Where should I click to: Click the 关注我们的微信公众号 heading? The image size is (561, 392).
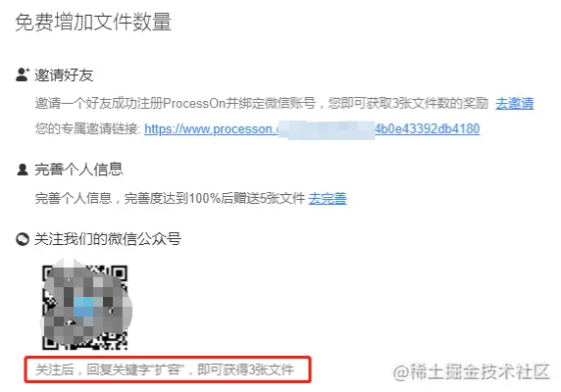[x=108, y=239]
